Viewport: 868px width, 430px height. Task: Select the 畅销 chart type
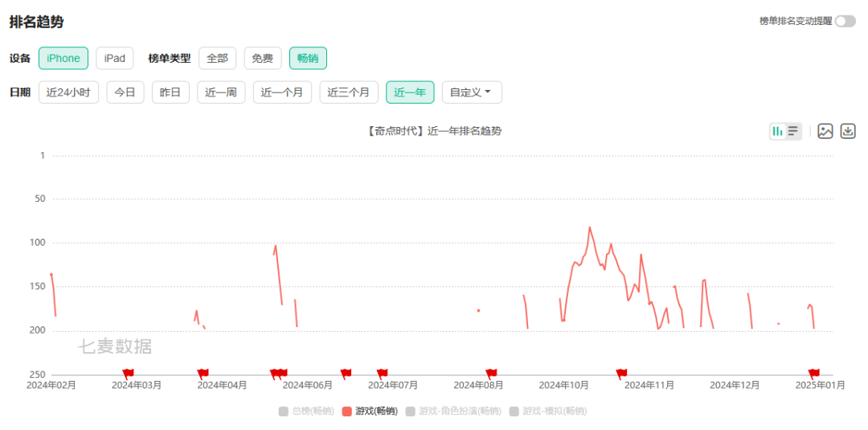coord(308,58)
